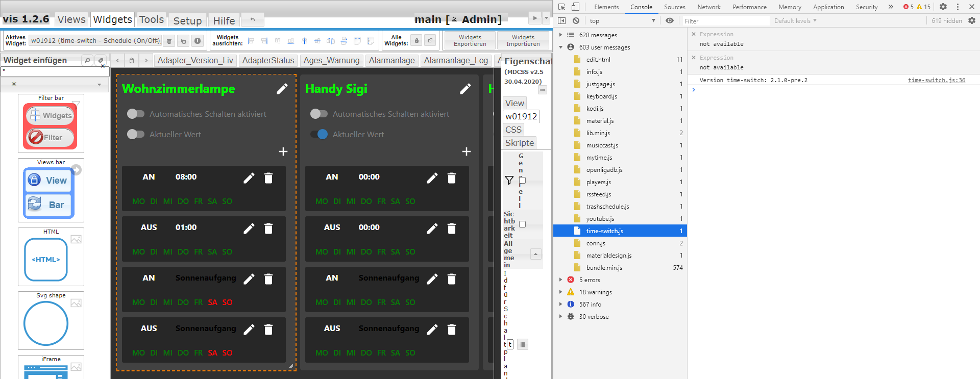Toggle Wohnzimmerlampe Aktueller Wert switch
Viewport: 980px width, 379px height.
pos(136,134)
